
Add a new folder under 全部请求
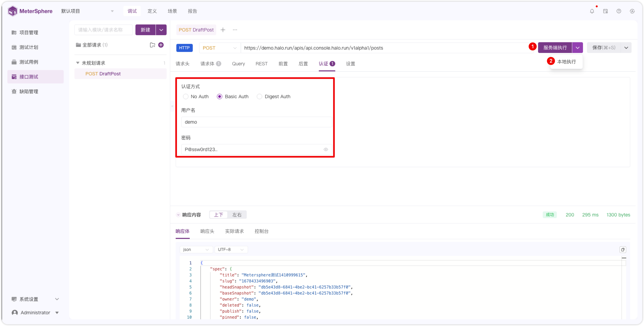click(153, 45)
